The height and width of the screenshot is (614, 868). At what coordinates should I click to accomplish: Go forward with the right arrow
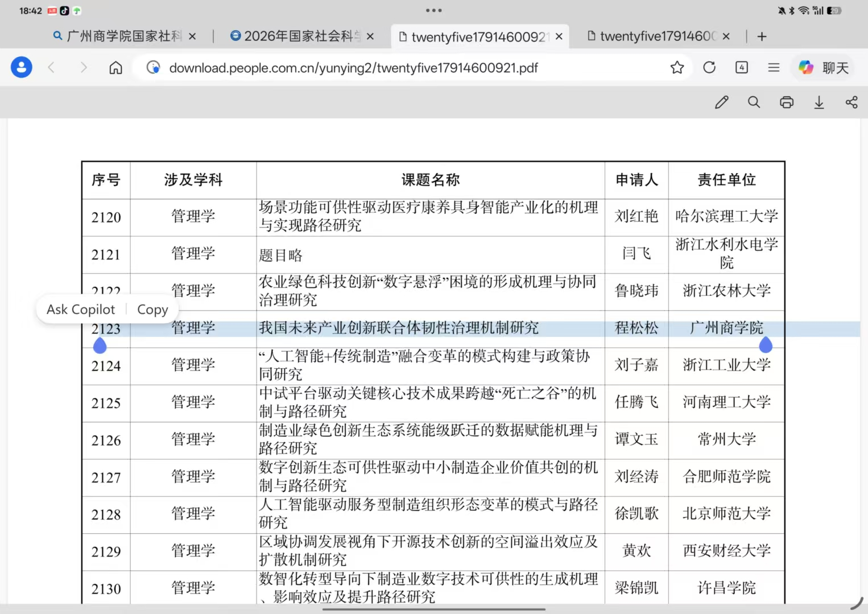tap(84, 68)
